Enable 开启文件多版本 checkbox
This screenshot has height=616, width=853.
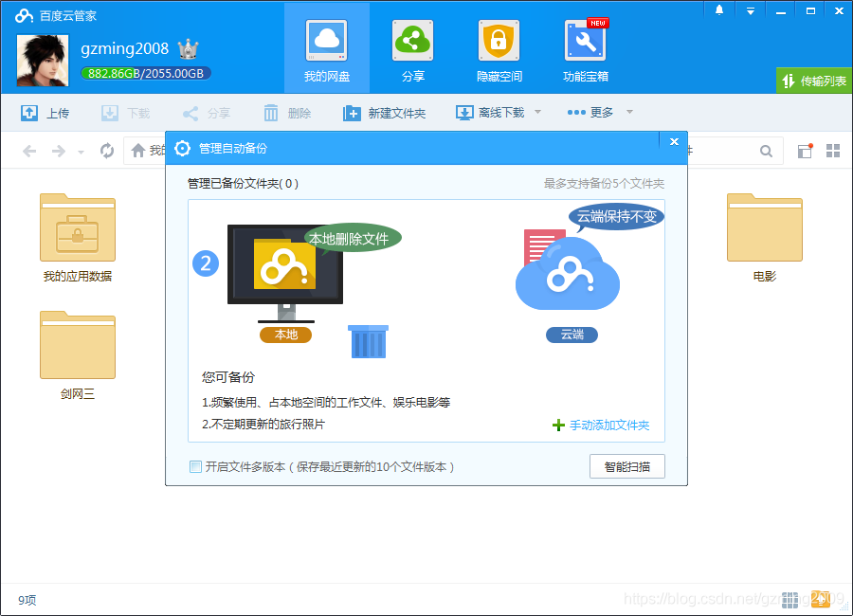tap(195, 466)
